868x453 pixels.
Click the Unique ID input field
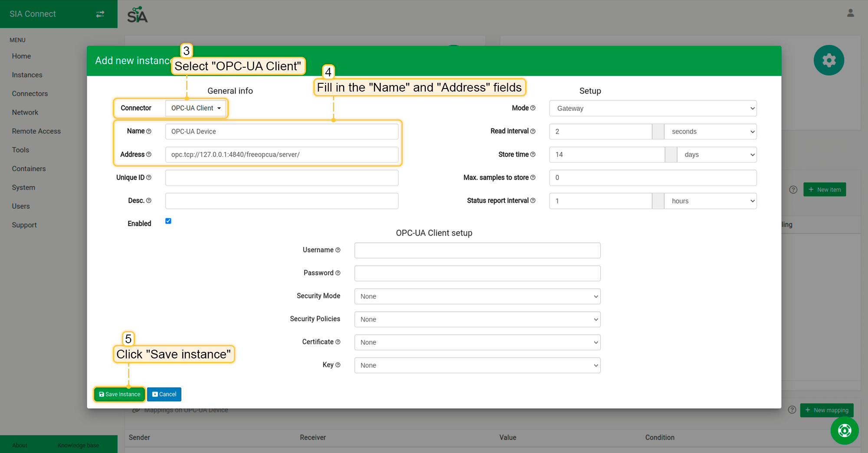coord(282,178)
